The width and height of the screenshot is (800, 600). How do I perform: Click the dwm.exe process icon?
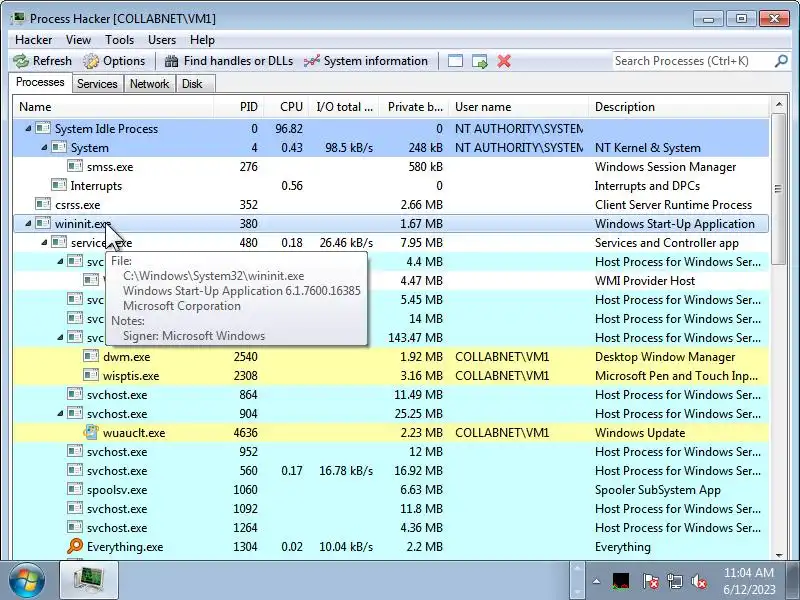click(x=91, y=356)
